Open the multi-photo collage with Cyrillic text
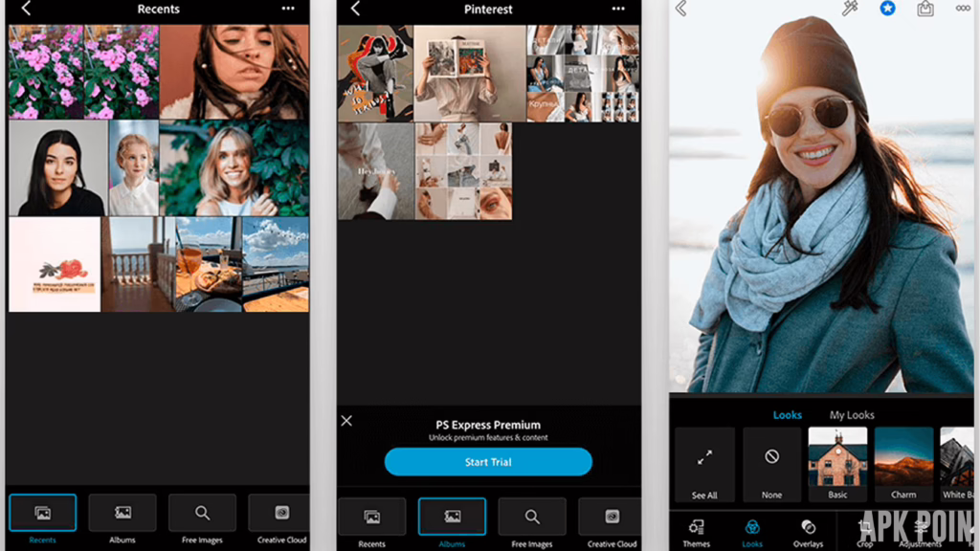 583,73
